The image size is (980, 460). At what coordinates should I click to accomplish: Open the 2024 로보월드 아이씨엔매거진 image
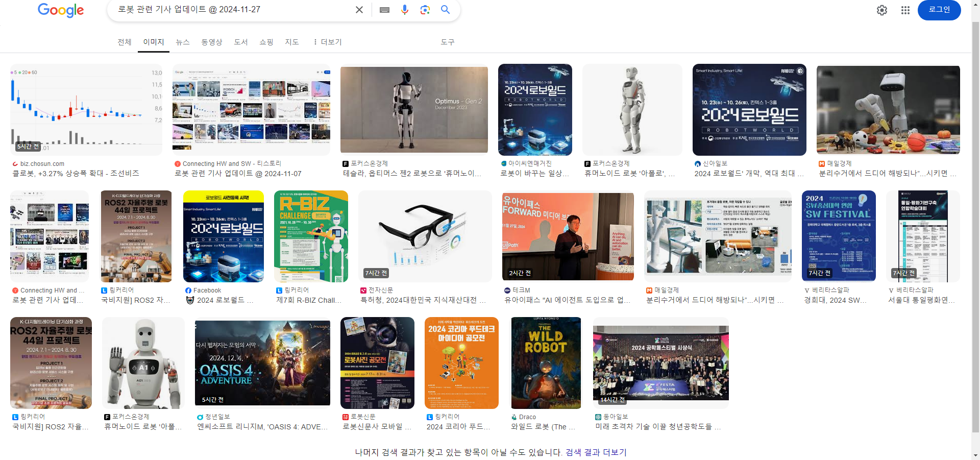coord(535,110)
